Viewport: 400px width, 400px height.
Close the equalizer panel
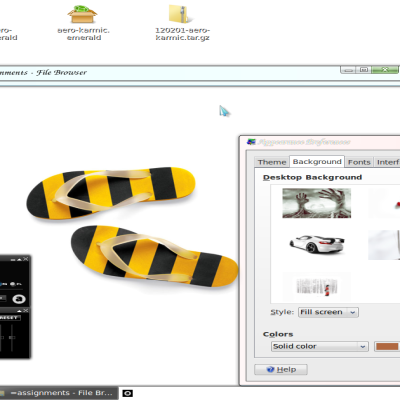(26, 310)
